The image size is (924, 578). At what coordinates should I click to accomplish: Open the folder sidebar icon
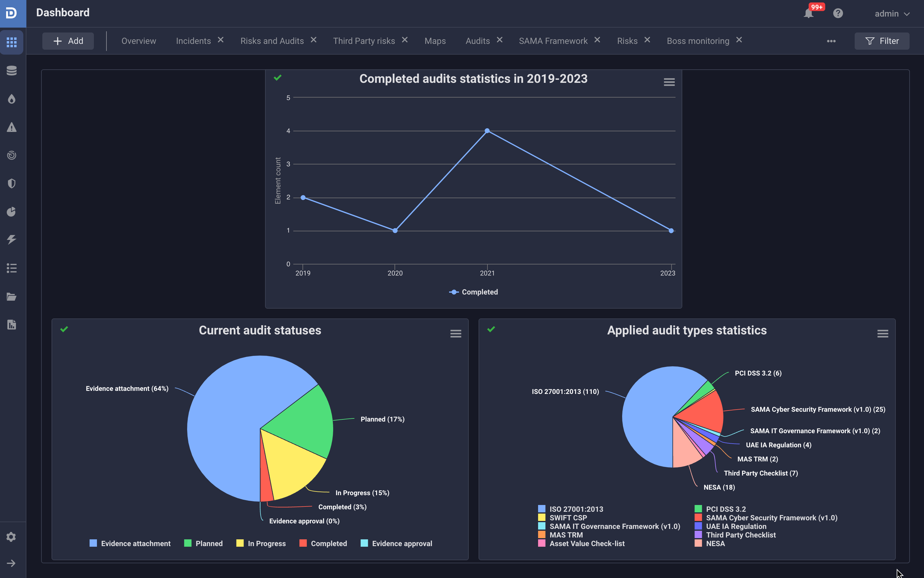tap(11, 297)
